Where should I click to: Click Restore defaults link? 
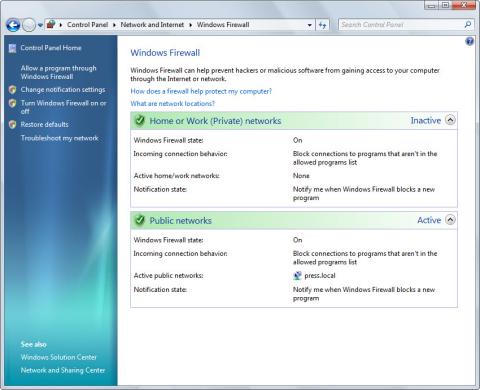click(x=44, y=125)
